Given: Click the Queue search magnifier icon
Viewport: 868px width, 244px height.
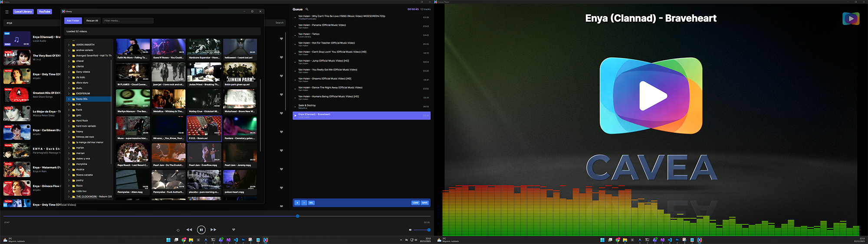Looking at the screenshot, I should 307,9.
